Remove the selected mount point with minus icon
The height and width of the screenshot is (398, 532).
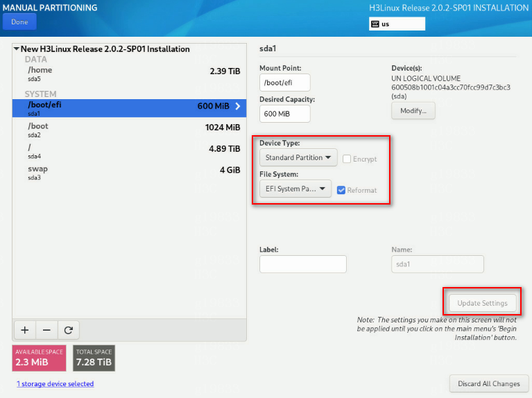[x=47, y=330]
